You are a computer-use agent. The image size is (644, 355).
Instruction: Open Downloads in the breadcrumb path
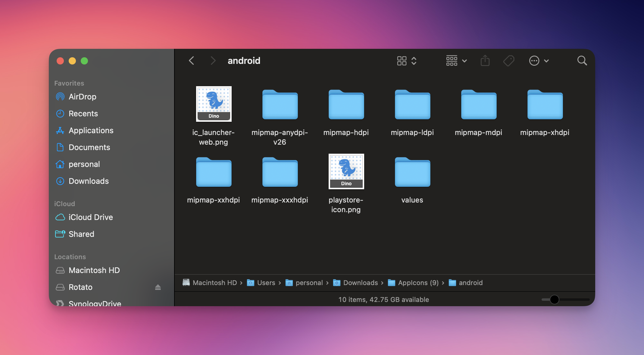(360, 283)
